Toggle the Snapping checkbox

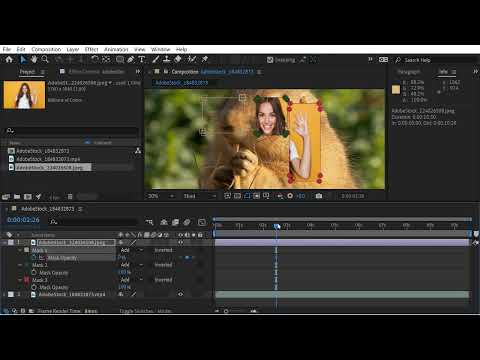(270, 60)
